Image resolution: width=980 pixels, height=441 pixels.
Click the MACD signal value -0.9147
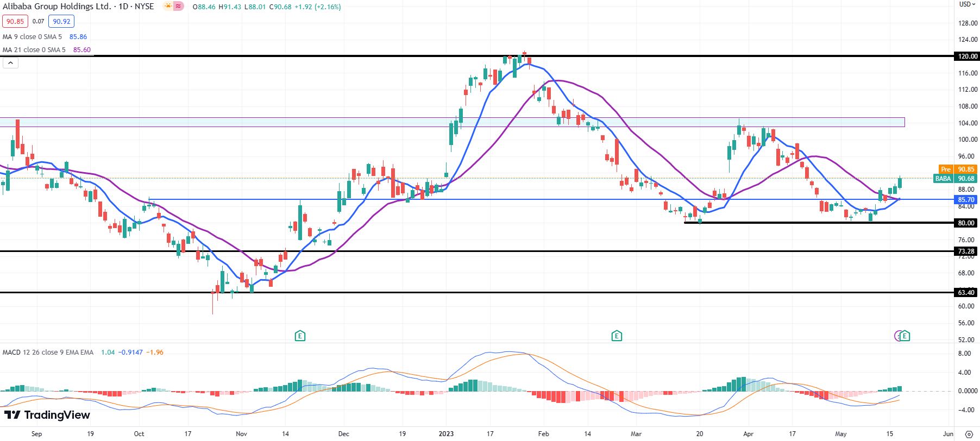tap(131, 352)
